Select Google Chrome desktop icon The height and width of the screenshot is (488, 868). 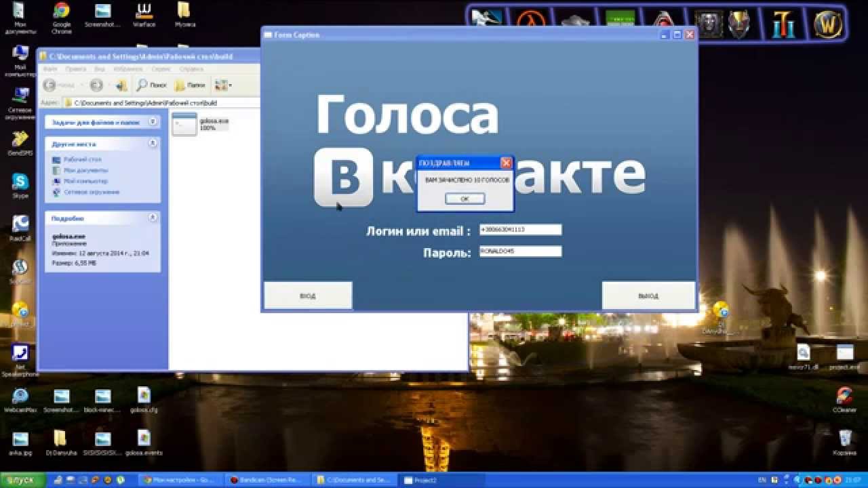pyautogui.click(x=61, y=18)
